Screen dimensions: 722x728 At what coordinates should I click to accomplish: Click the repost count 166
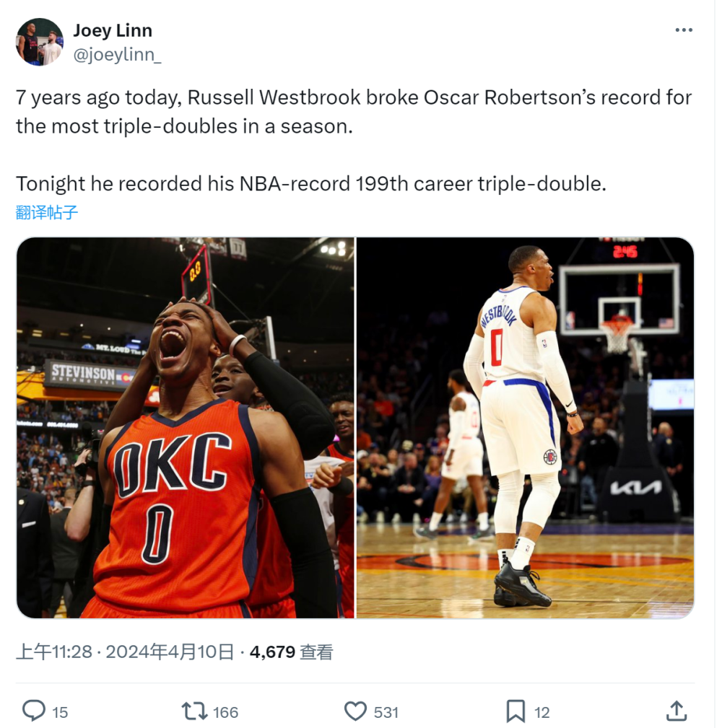225,712
